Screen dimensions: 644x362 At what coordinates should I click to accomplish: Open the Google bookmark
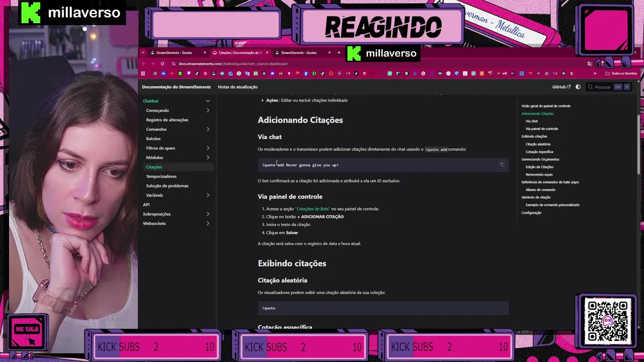(239, 73)
